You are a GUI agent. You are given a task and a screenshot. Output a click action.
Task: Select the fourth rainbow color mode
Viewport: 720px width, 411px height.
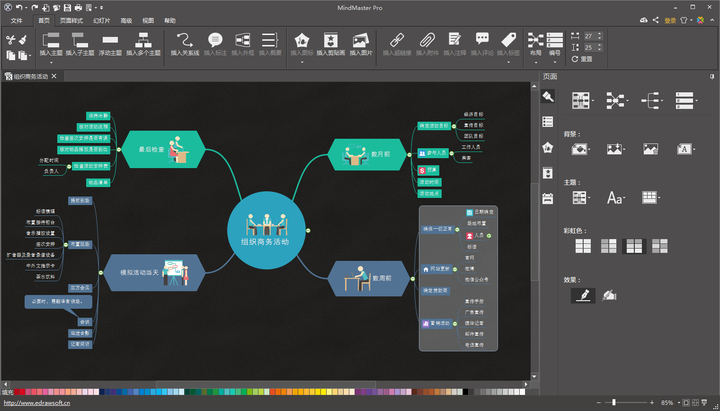click(x=660, y=246)
